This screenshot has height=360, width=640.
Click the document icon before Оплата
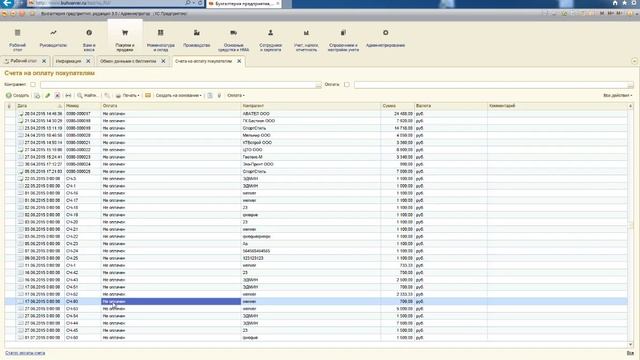point(210,96)
